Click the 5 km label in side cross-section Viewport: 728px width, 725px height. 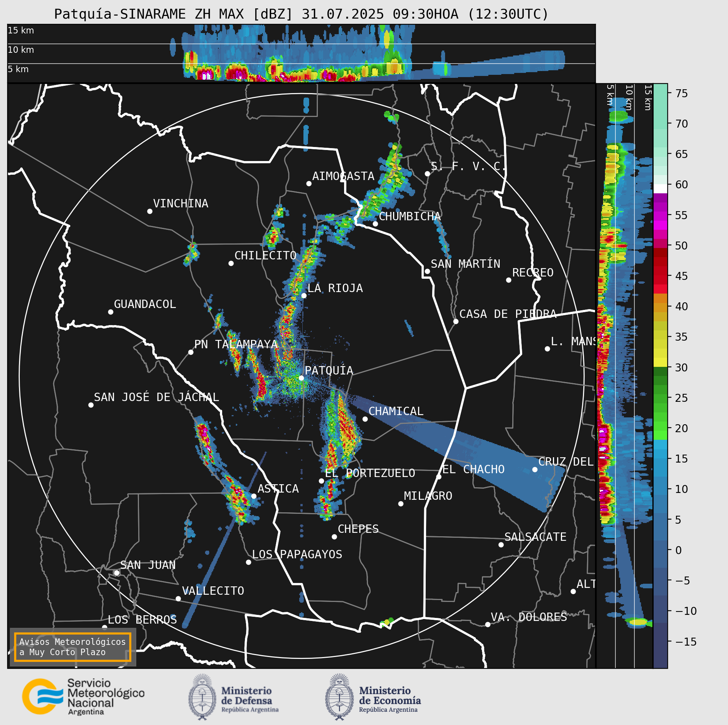click(610, 95)
